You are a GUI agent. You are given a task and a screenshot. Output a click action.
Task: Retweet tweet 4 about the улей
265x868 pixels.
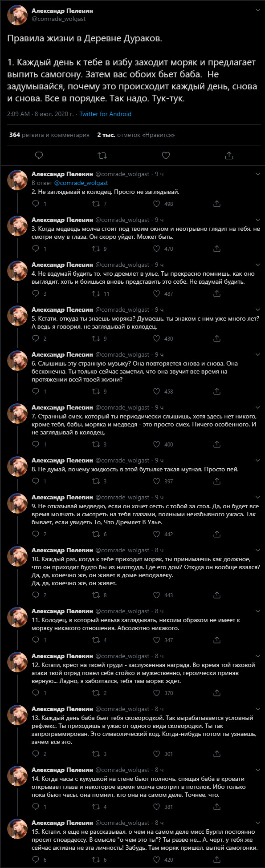click(95, 293)
